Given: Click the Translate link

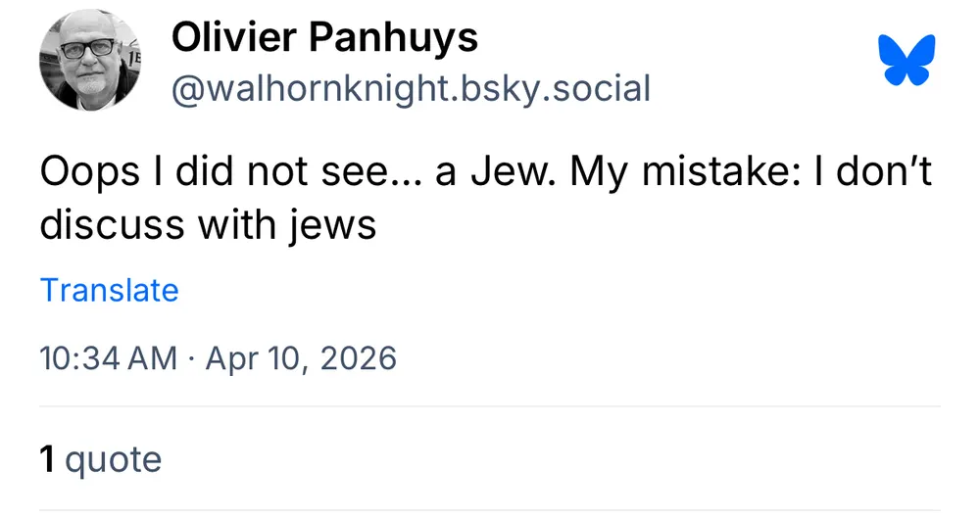Looking at the screenshot, I should tap(109, 291).
